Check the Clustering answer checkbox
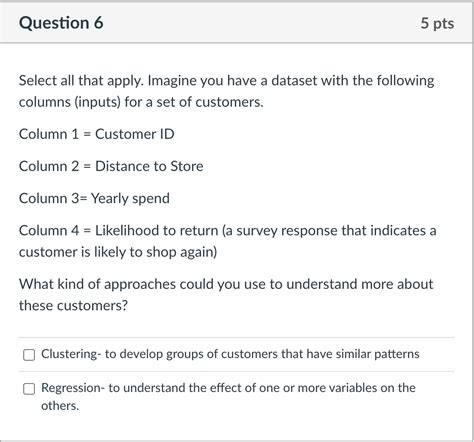The image size is (474, 442). pos(29,355)
